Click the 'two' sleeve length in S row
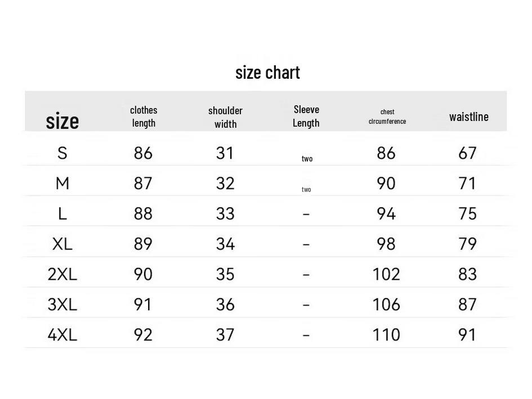Viewport: 532px width, 399px height. (307, 159)
